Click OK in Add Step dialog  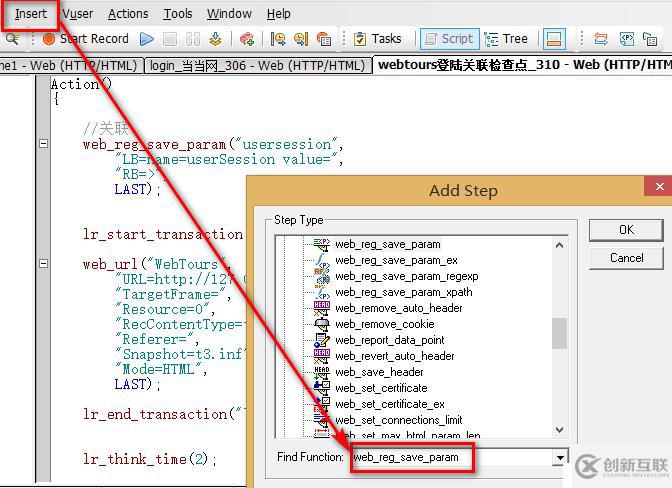[626, 230]
